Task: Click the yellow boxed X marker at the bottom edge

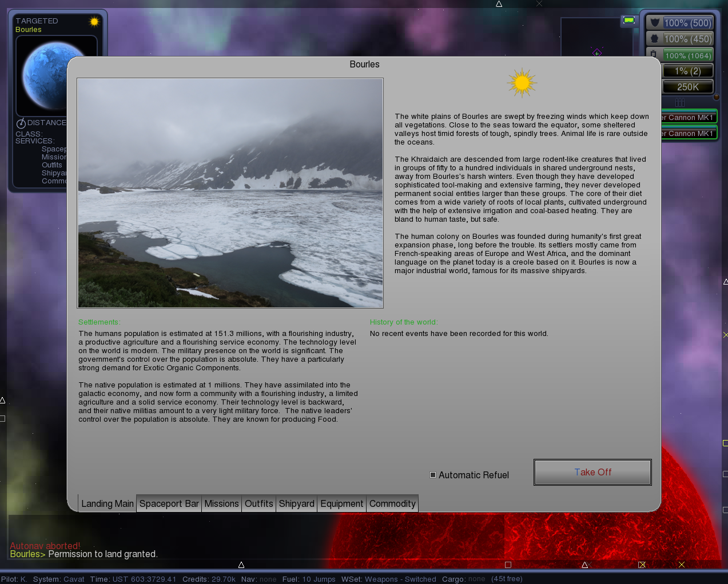Action: 642,565
